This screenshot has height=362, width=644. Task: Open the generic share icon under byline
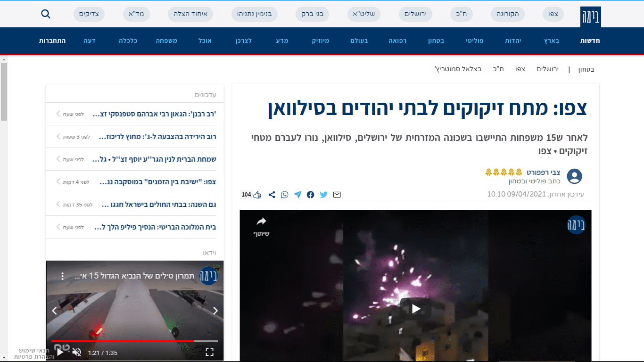coord(272,195)
